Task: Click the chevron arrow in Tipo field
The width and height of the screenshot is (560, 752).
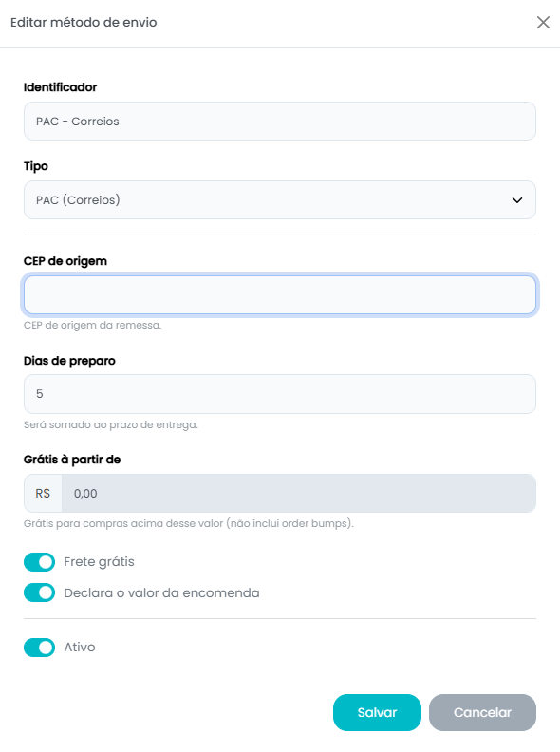Action: click(x=517, y=200)
